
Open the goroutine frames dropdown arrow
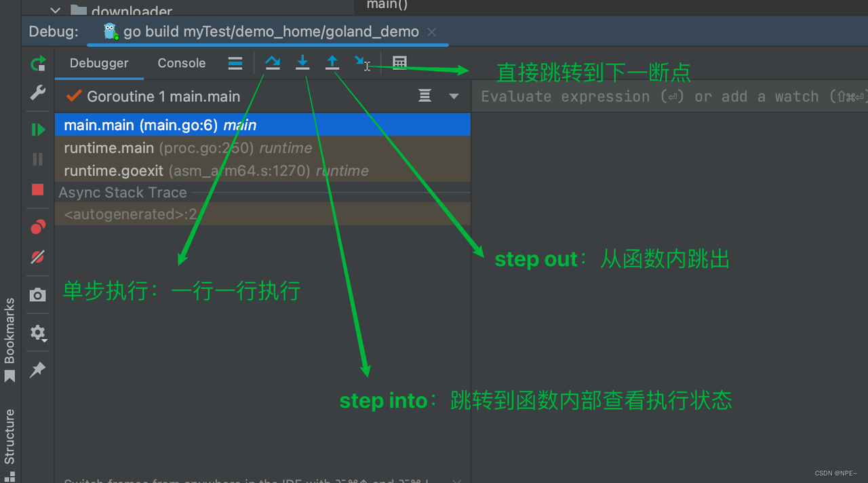453,96
